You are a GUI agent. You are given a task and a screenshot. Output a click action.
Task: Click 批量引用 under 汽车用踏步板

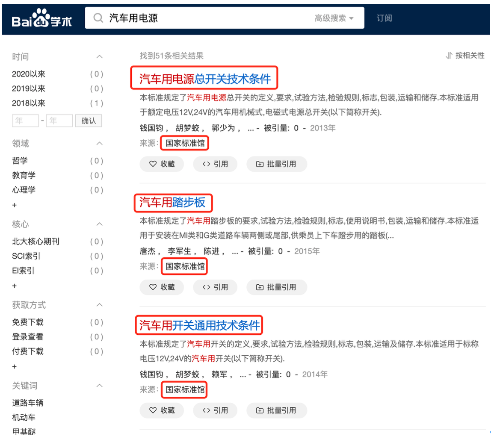pos(276,287)
